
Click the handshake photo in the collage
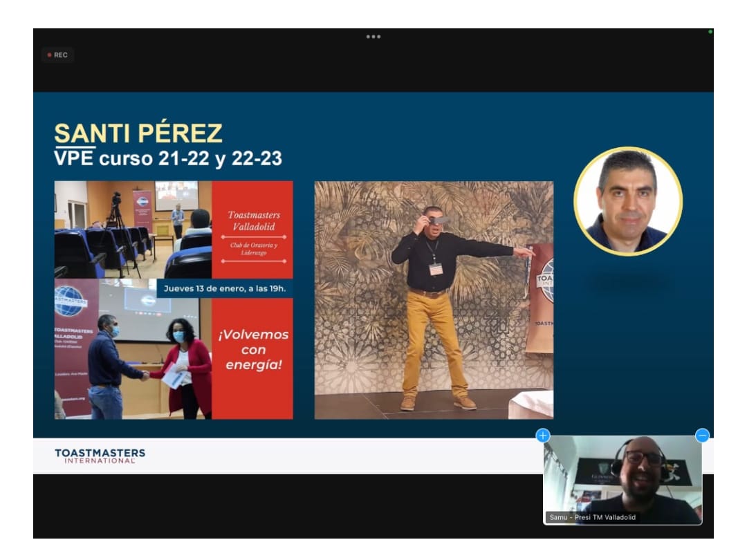tap(133, 350)
